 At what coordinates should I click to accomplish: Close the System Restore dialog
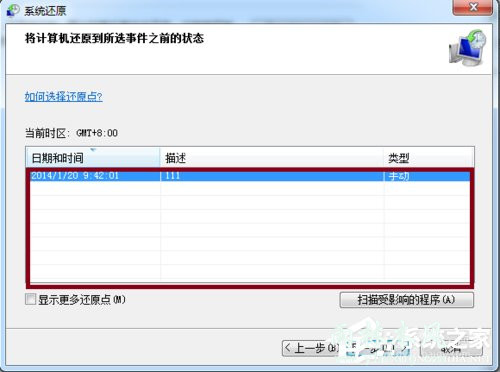pyautogui.click(x=473, y=7)
